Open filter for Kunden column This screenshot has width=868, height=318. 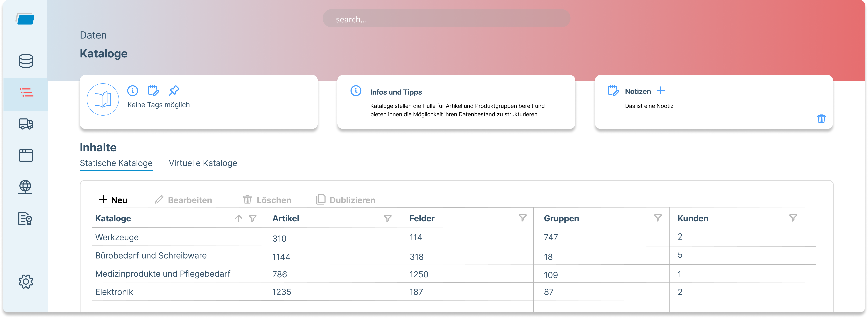(x=793, y=217)
